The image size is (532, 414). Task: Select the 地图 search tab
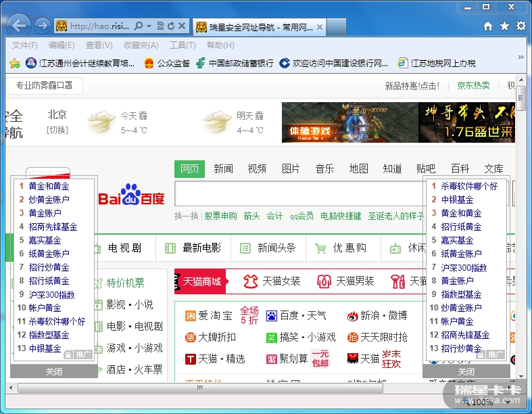point(359,169)
